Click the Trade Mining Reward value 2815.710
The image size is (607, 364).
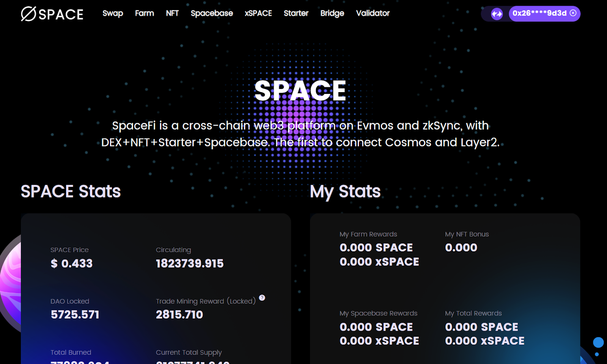[179, 315]
